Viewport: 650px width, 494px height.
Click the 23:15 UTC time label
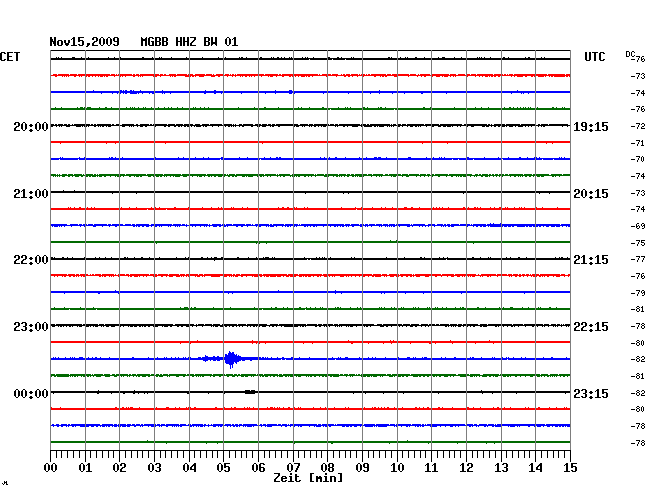coord(591,393)
